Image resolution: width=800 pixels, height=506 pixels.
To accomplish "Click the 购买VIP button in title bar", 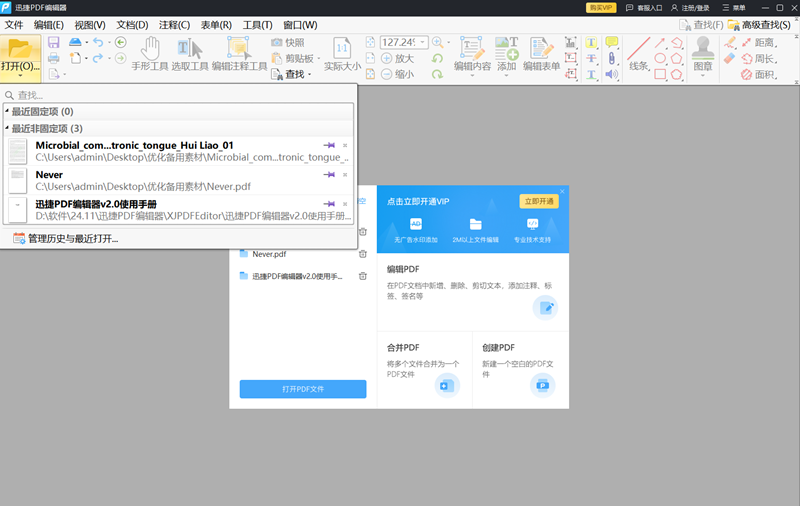I will 601,8.
